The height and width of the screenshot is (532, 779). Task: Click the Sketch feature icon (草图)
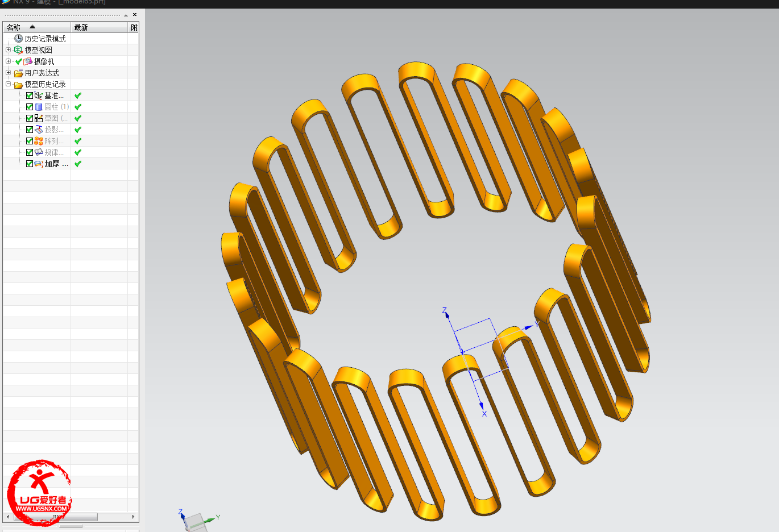(x=39, y=118)
